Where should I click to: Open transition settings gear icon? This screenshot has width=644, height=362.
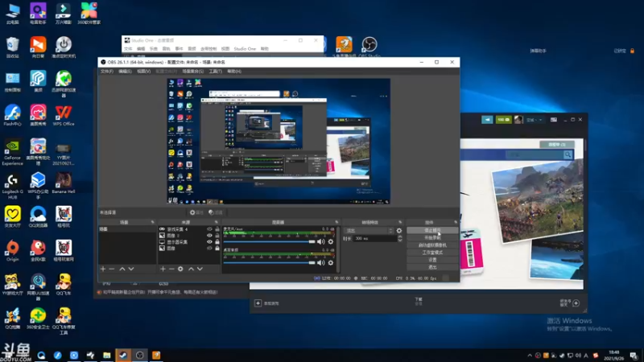pyautogui.click(x=398, y=231)
